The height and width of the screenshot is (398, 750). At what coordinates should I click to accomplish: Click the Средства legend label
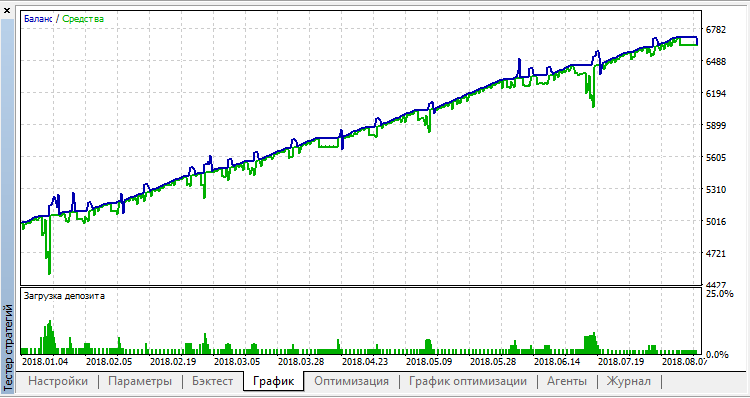tap(83, 19)
